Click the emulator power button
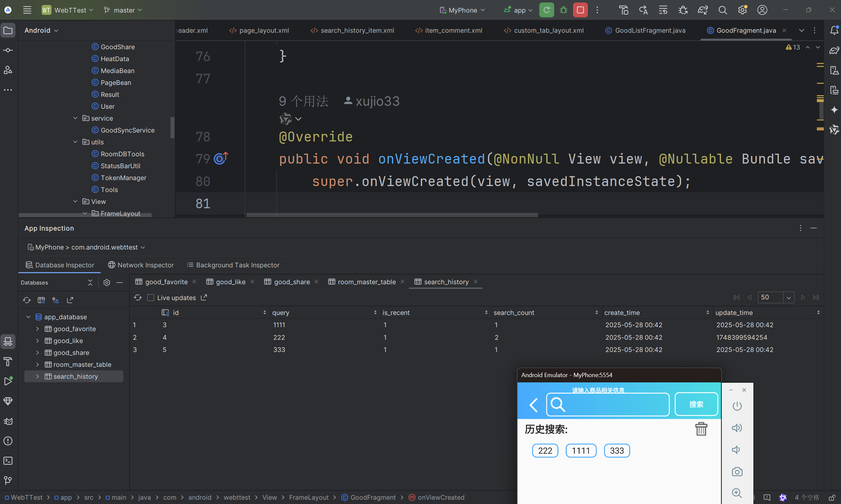The height and width of the screenshot is (504, 841). point(737,406)
